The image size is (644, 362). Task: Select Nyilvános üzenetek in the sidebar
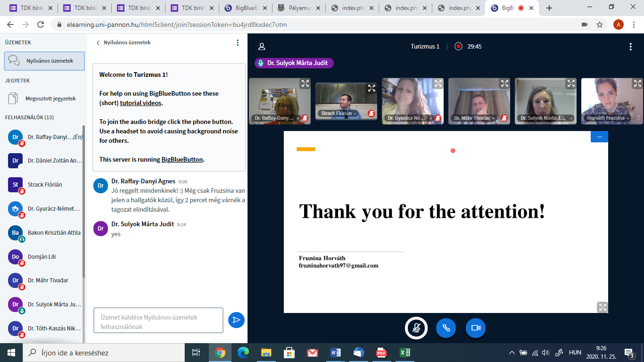pos(44,61)
